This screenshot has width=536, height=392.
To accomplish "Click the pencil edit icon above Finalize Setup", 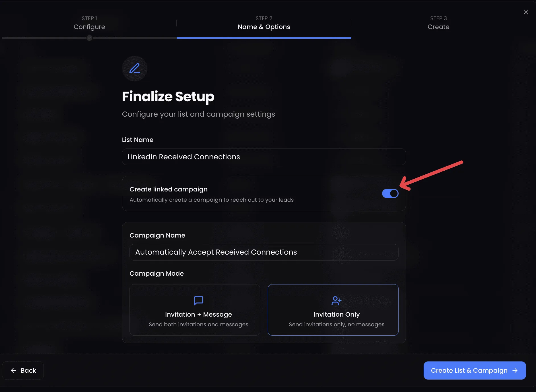I will click(x=134, y=69).
